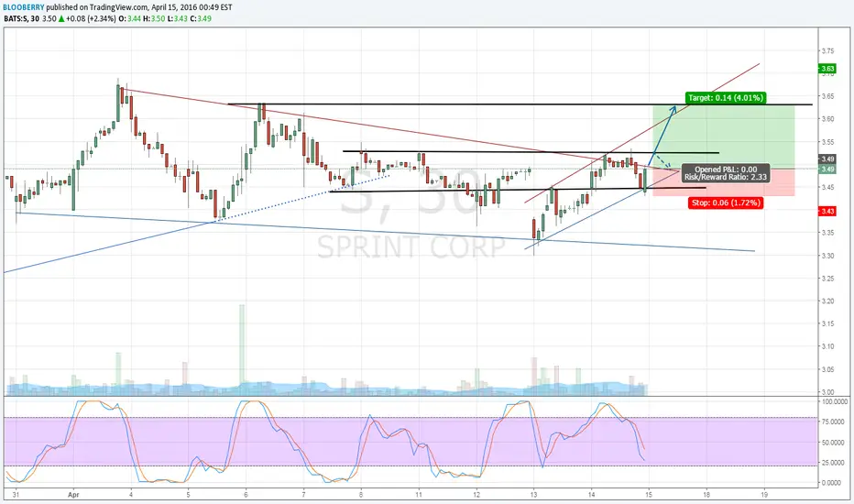Click the red 3.43 price tag on axis

click(x=827, y=211)
